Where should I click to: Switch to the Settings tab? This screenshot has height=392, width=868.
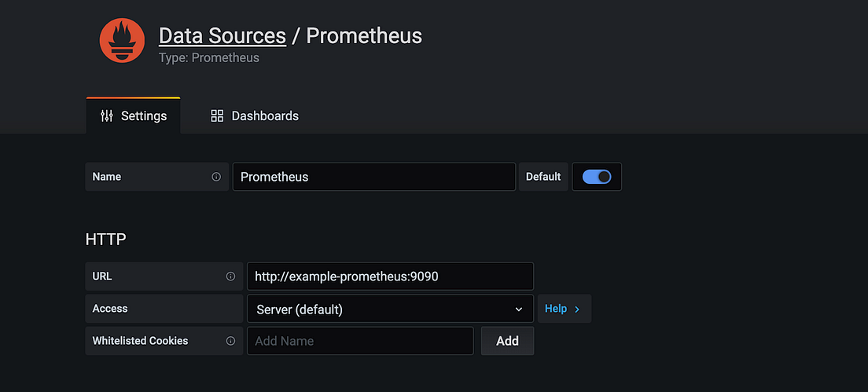(x=134, y=115)
